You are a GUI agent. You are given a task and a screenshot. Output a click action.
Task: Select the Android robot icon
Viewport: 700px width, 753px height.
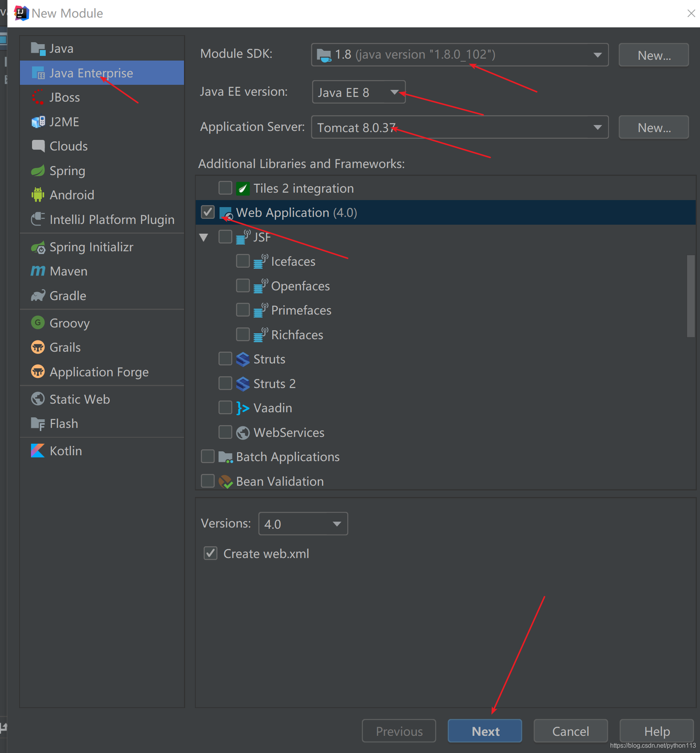[38, 195]
